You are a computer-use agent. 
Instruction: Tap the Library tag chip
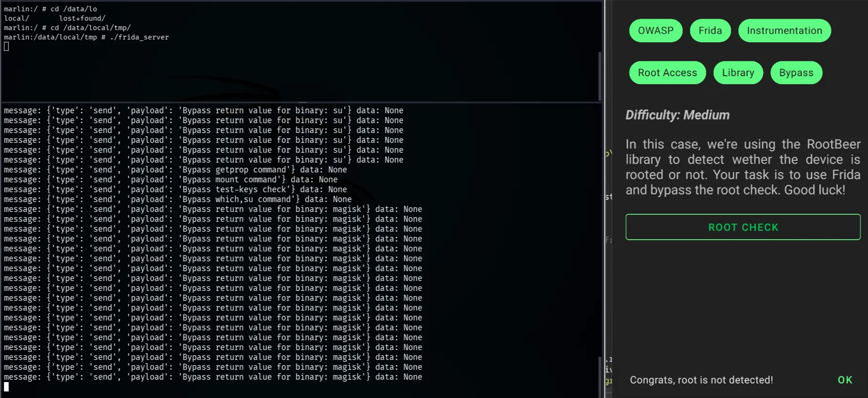tap(738, 73)
